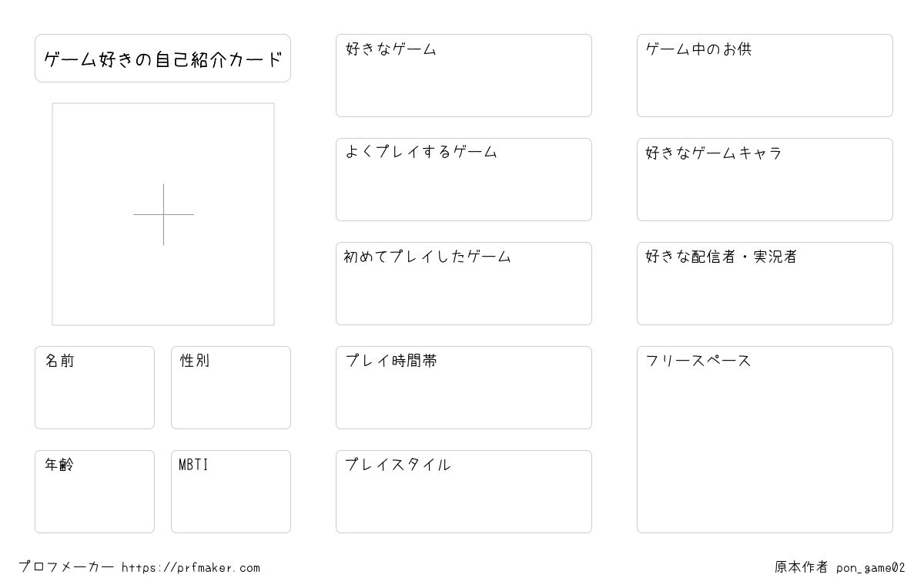The height and width of the screenshot is (578, 924).
Task: Click the 好きな配信者・実況者 box
Action: coord(765,284)
